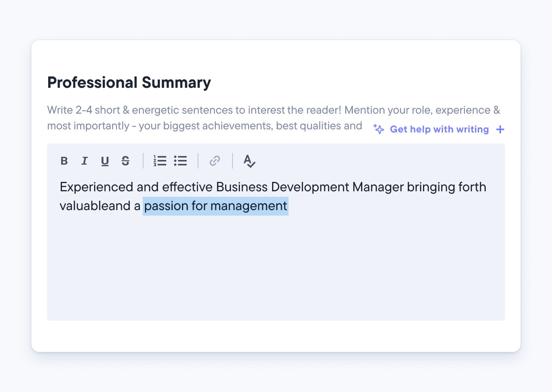Screen dimensions: 552x392
Task: Click the sparkle AI writing icon
Action: 378,129
